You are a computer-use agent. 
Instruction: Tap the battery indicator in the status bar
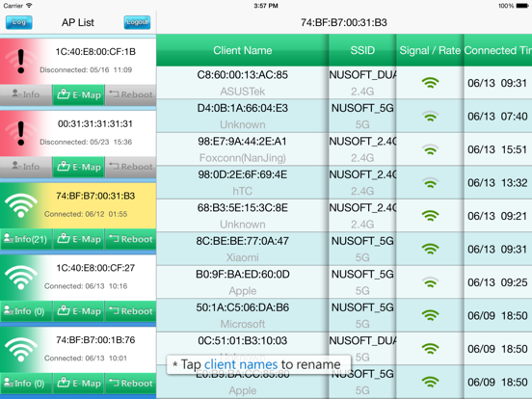522,6
